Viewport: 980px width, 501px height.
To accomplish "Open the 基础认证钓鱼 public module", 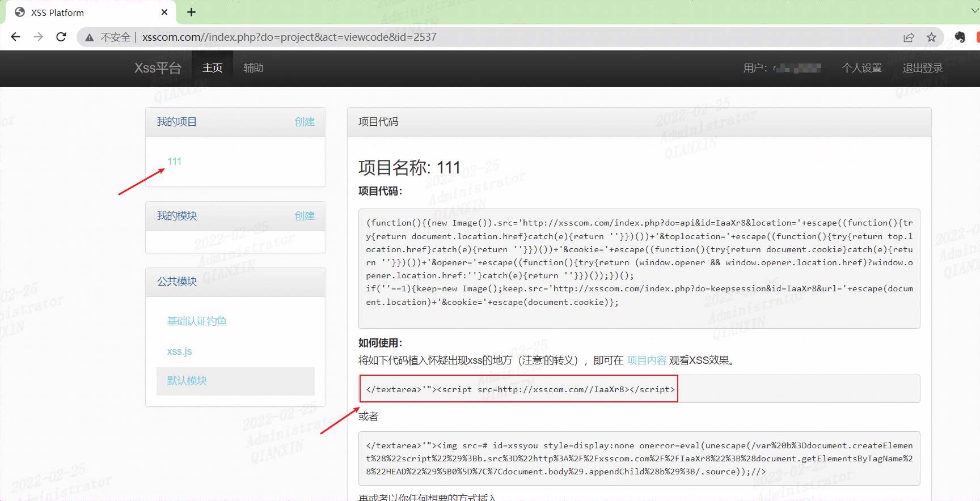I will click(x=197, y=321).
